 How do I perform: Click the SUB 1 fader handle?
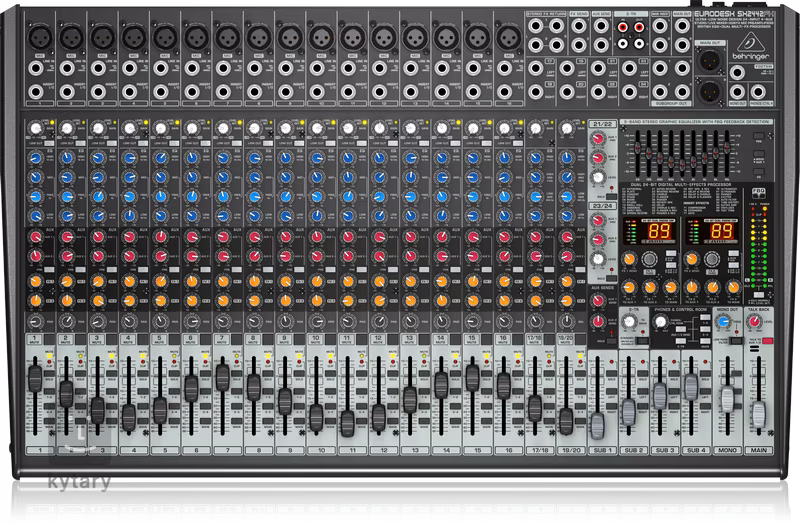599,425
